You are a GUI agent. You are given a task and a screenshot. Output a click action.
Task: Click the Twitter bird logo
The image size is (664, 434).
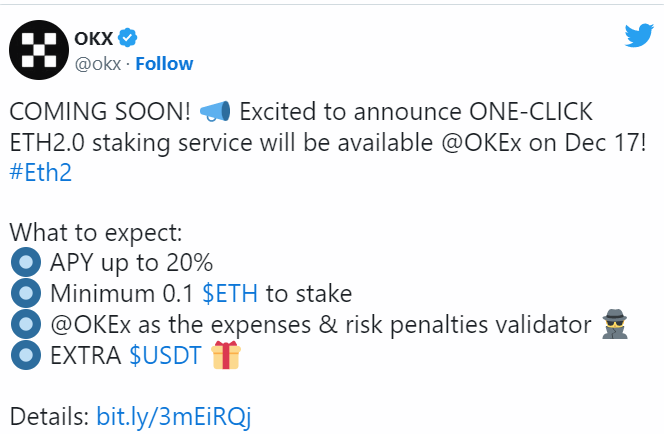tap(638, 36)
